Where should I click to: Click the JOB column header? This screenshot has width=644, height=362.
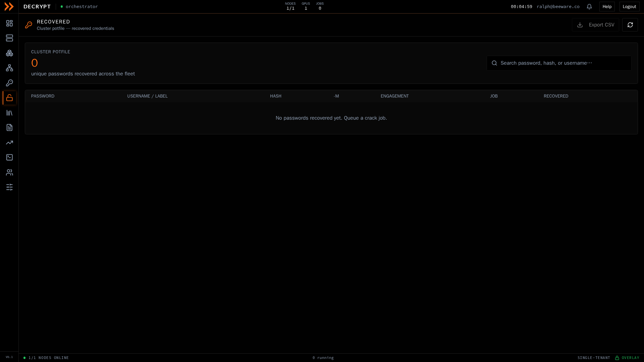[494, 96]
